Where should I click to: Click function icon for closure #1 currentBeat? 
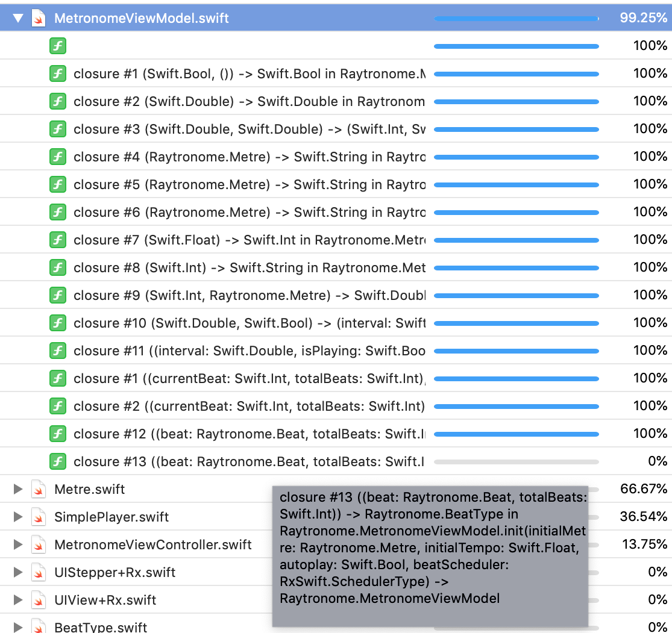pos(58,378)
